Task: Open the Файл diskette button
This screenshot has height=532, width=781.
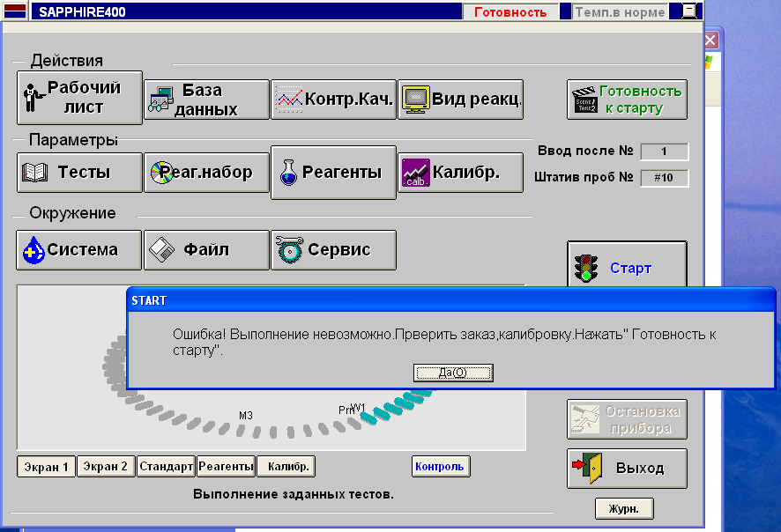Action: tap(207, 250)
